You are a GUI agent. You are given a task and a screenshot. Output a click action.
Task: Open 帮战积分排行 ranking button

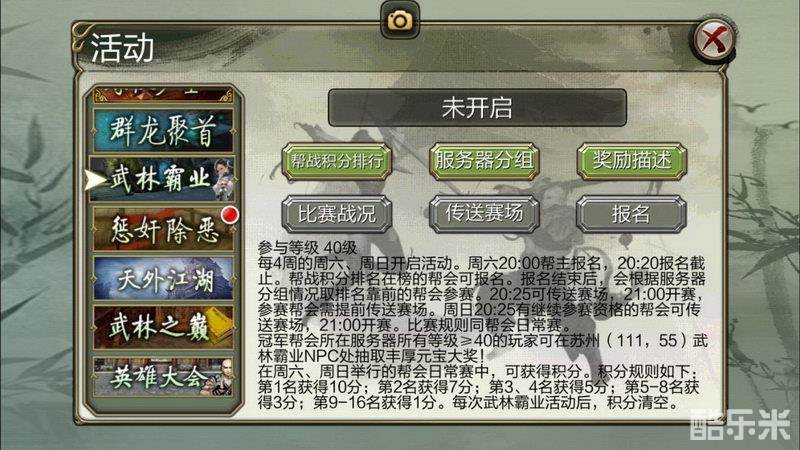[337, 162]
